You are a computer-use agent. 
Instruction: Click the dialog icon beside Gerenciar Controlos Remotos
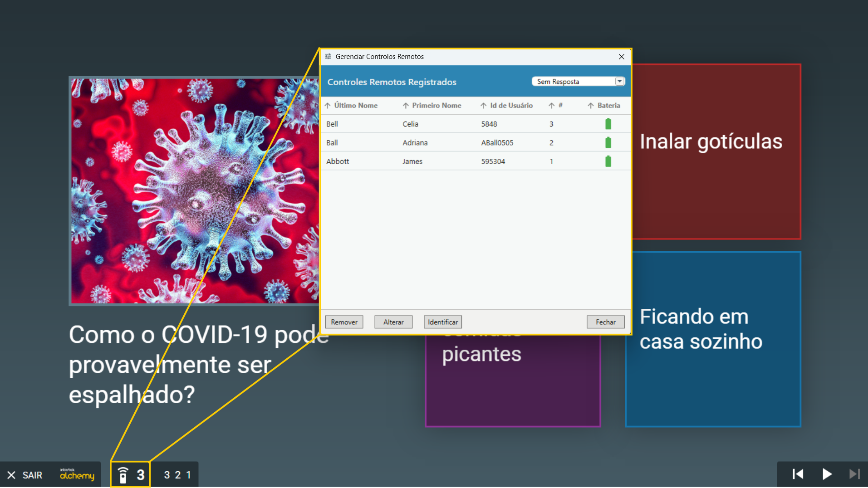[x=328, y=57]
